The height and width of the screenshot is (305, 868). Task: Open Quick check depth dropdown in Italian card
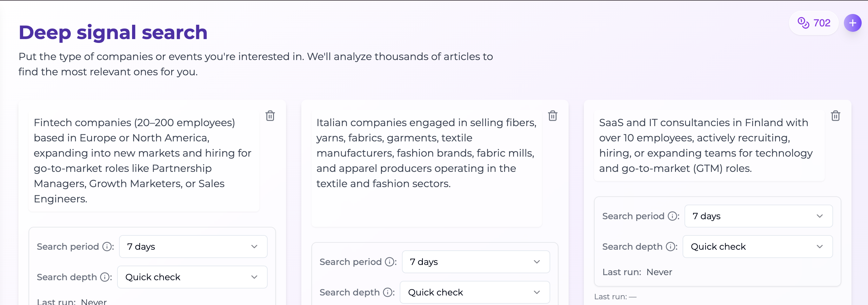coord(475,292)
